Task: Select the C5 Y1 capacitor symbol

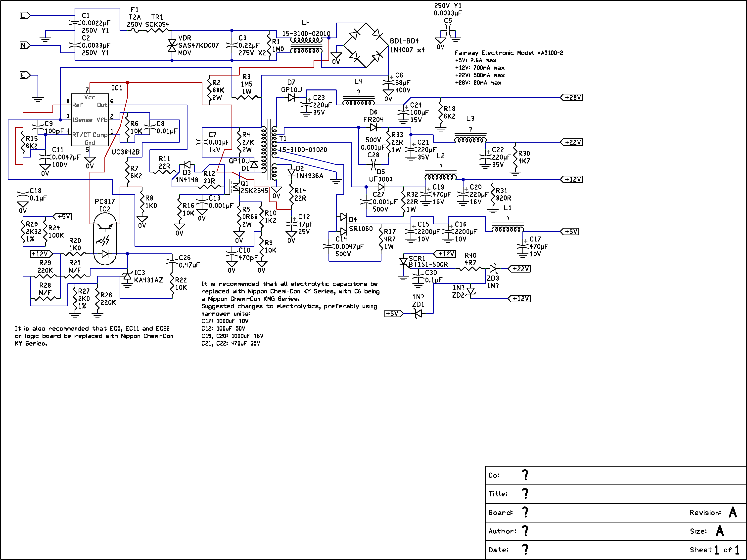Action: tap(448, 31)
